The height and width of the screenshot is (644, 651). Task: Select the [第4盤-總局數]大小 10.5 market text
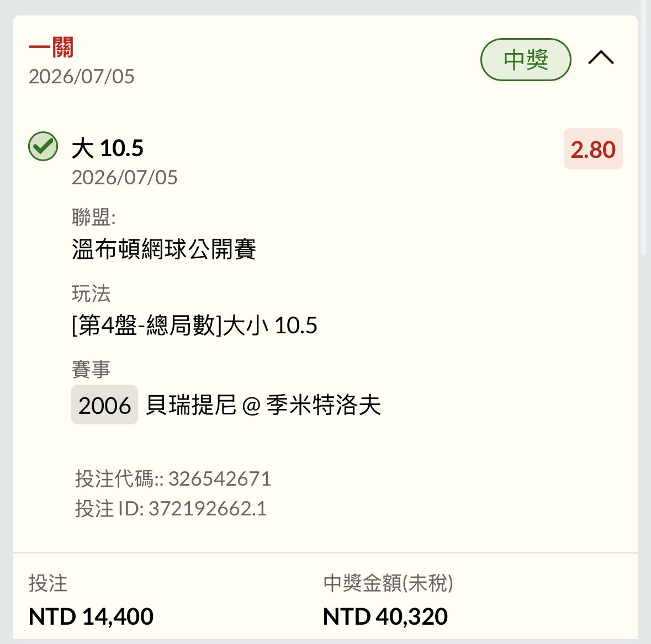coord(194,325)
